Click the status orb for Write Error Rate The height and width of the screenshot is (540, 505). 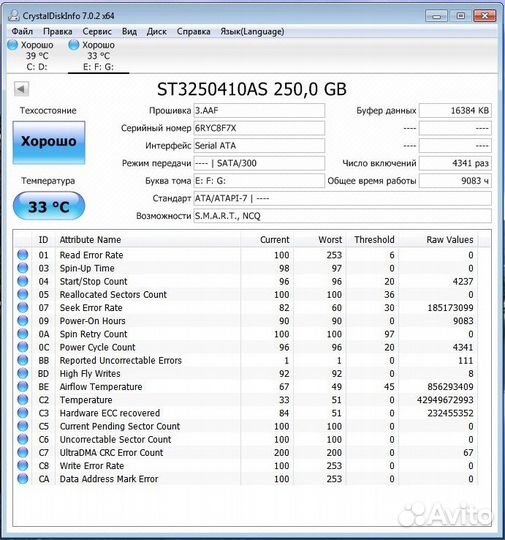(x=23, y=466)
